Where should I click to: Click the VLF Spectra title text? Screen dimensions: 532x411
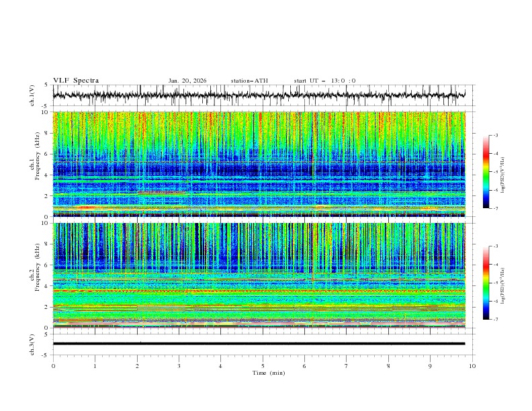point(76,81)
